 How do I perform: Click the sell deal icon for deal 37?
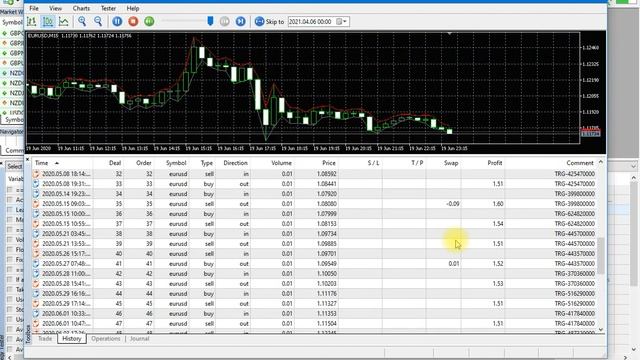tap(36, 224)
